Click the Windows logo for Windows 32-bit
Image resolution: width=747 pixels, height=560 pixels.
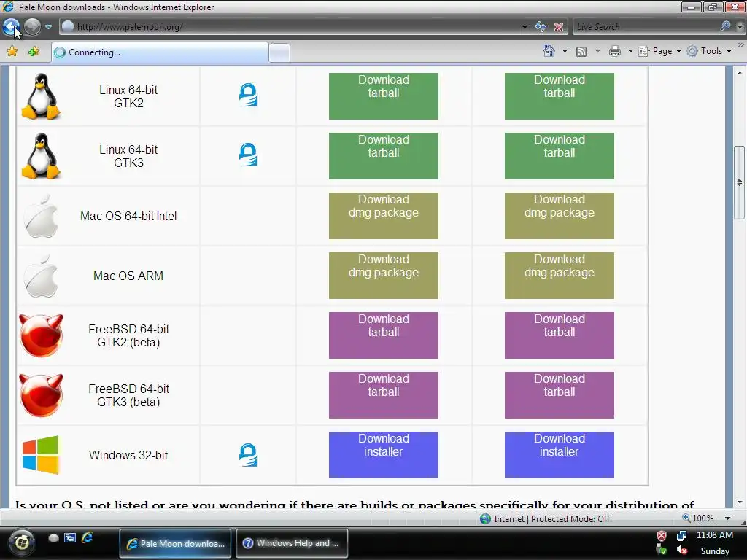point(41,455)
